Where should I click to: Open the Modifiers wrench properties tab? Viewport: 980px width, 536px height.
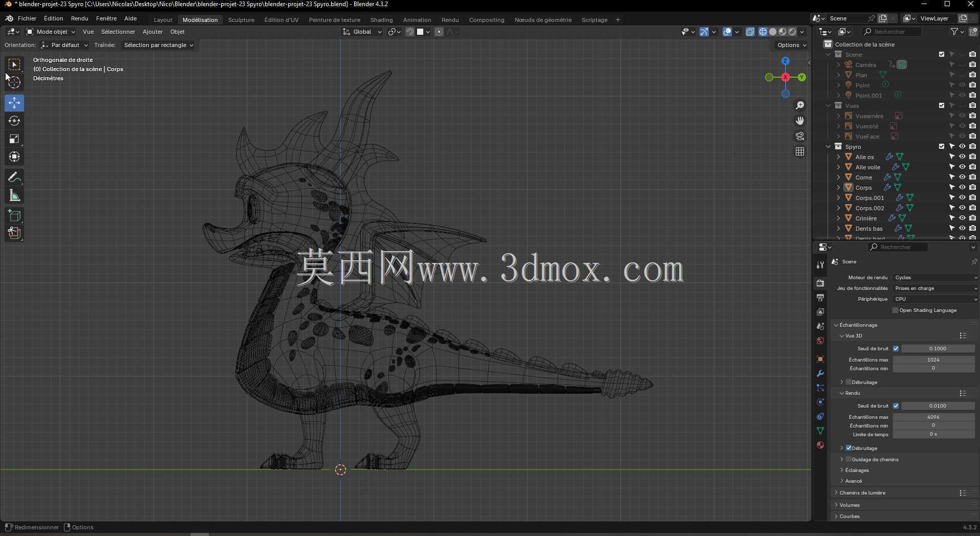click(x=820, y=373)
